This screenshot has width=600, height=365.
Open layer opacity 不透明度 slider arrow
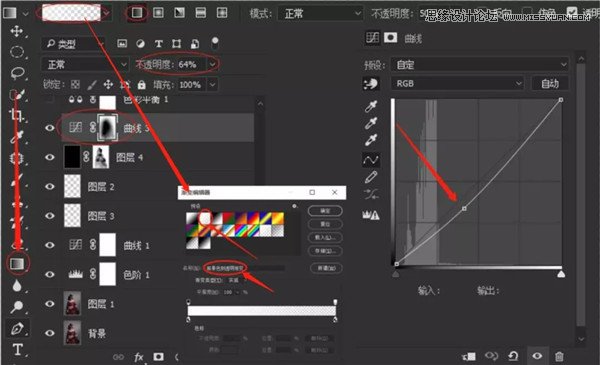click(x=213, y=64)
